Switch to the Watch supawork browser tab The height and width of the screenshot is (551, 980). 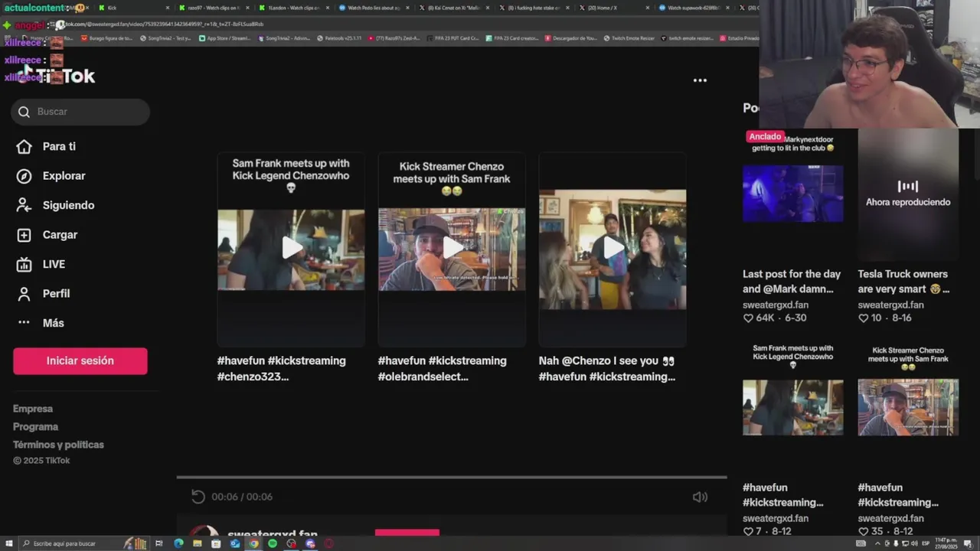coord(695,8)
